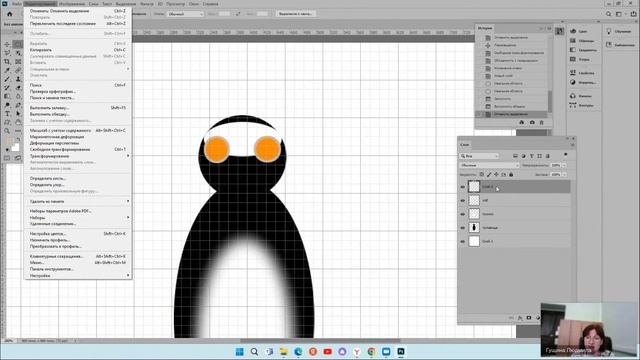Click the Выделение и маска... button

pos(296,14)
